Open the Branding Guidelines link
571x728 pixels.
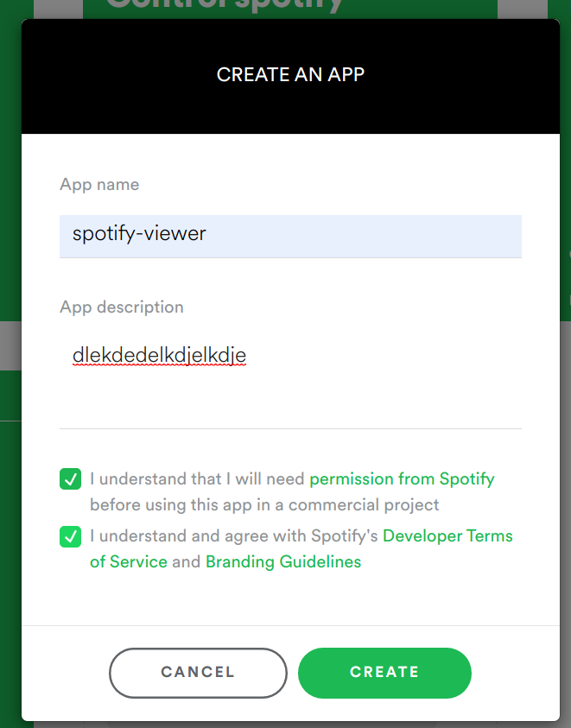[x=283, y=562]
